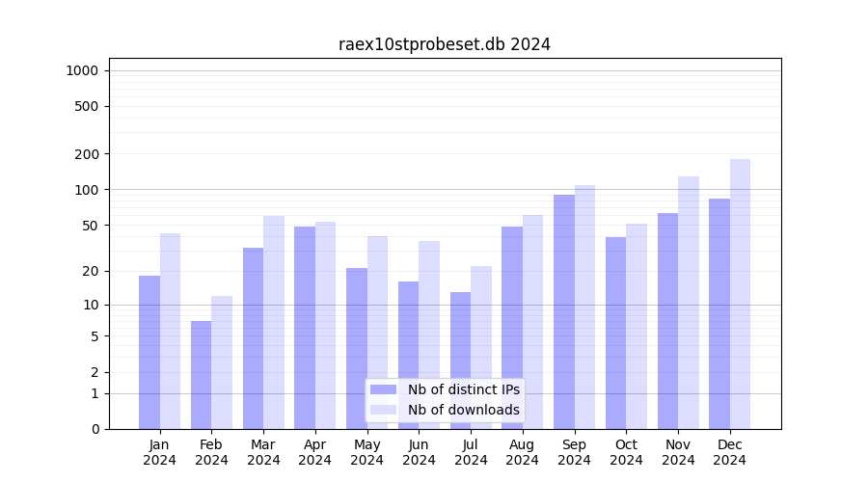
Task: Click the 1000 y-axis tick label
Action: (x=82, y=70)
